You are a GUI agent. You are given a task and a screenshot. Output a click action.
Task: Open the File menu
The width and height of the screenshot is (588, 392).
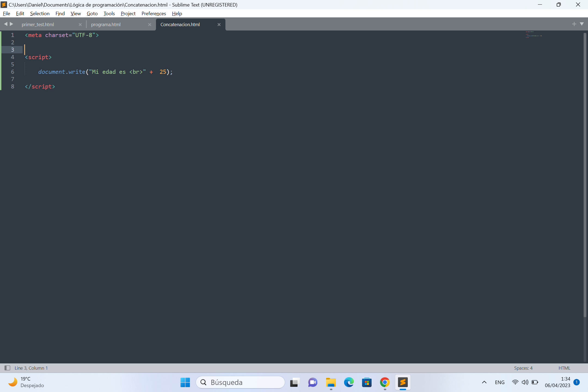(x=7, y=13)
